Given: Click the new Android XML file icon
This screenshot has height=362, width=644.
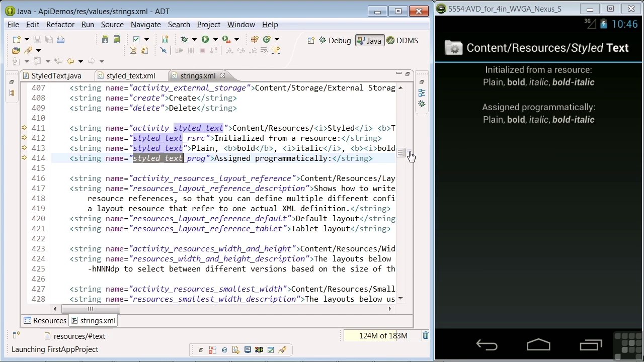Looking at the screenshot, I should (165, 39).
